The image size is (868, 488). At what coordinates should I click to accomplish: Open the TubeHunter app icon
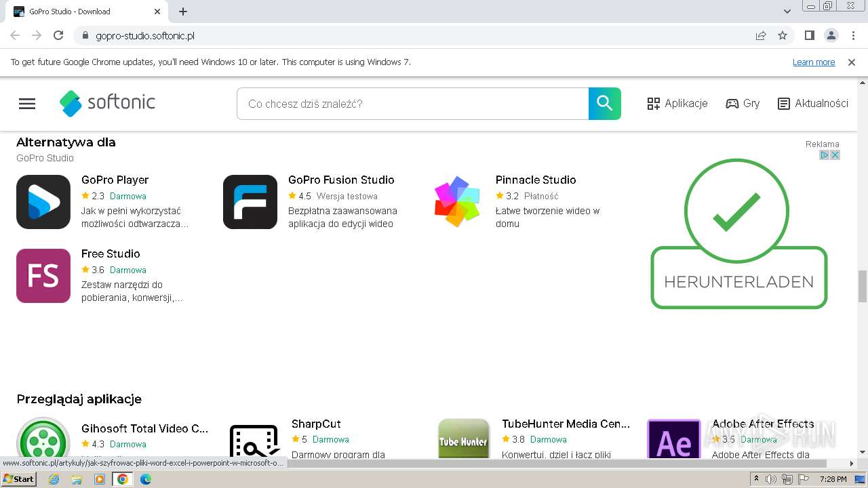(x=464, y=439)
